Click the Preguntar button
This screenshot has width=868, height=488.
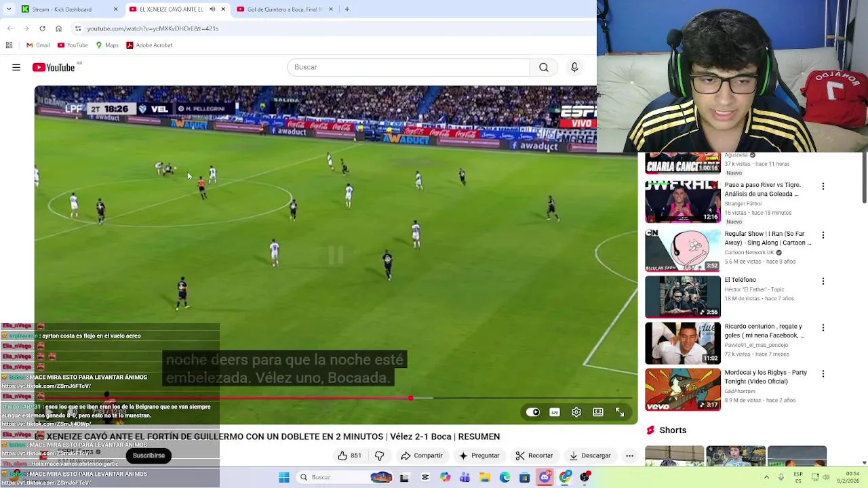tap(479, 455)
